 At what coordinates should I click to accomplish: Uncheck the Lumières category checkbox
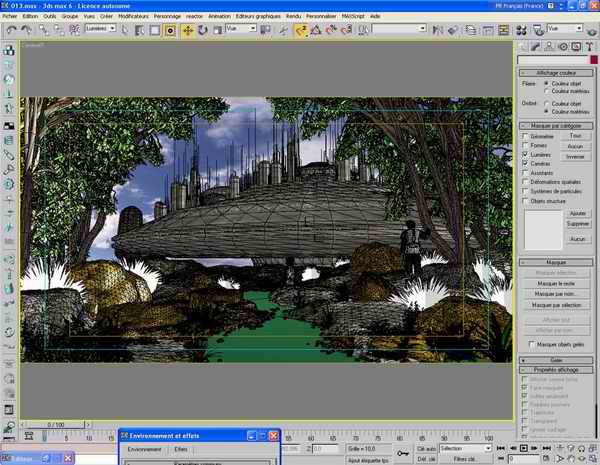coord(523,155)
